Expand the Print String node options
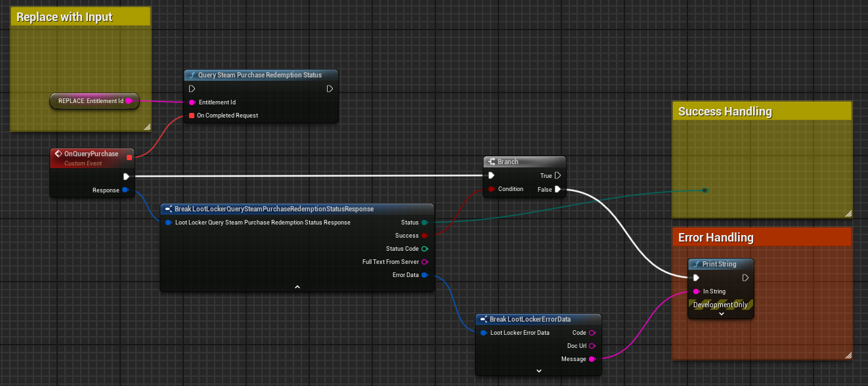868x386 pixels. [x=721, y=314]
